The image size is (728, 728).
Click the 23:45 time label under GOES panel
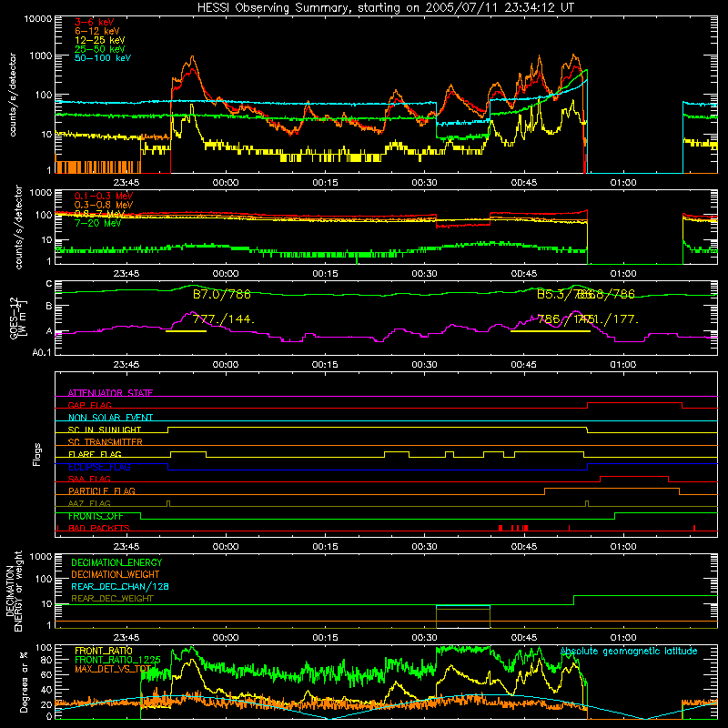click(126, 365)
